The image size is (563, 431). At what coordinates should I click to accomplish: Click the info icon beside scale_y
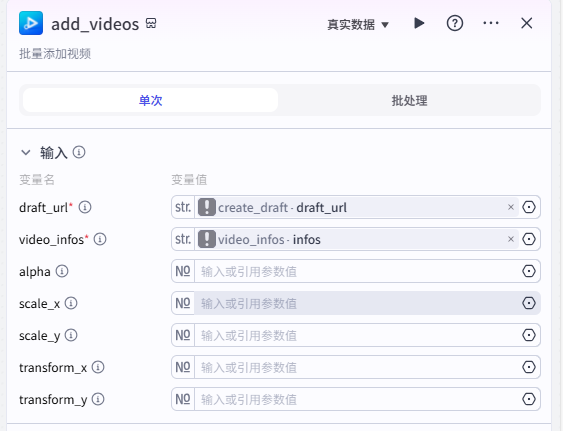[x=71, y=335]
